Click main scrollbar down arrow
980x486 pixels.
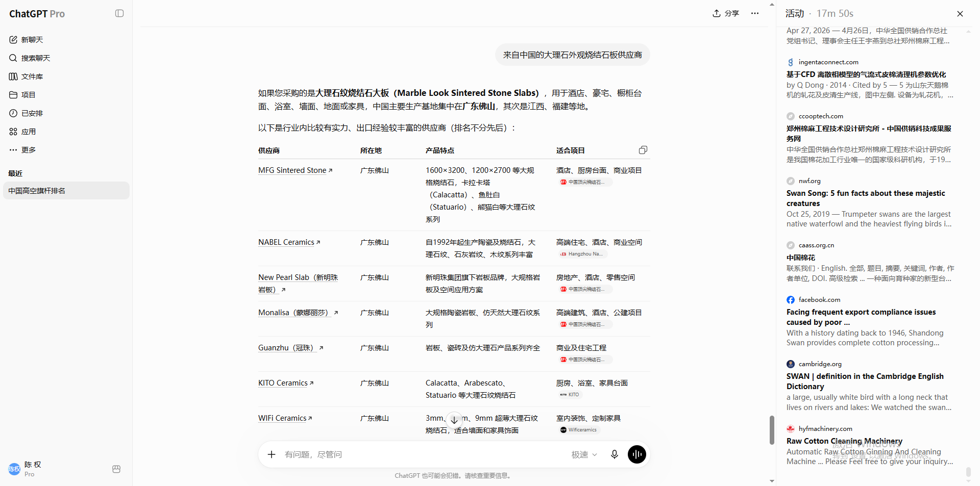pos(772,481)
